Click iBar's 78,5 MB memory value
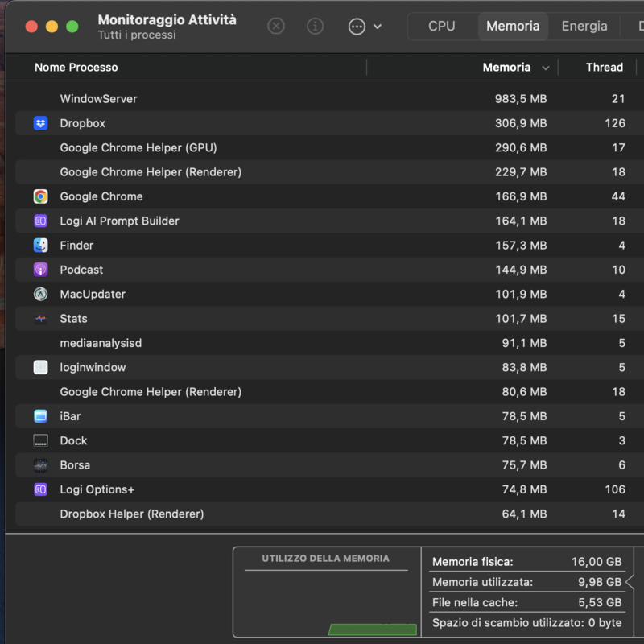This screenshot has height=644, width=644. 524,416
